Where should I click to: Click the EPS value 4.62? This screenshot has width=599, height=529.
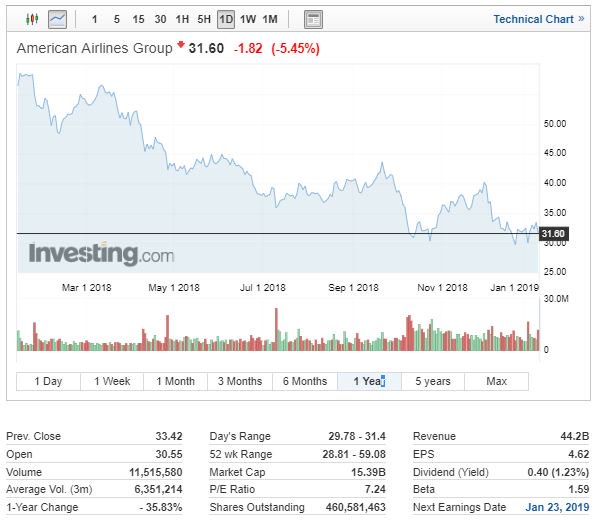(578, 454)
